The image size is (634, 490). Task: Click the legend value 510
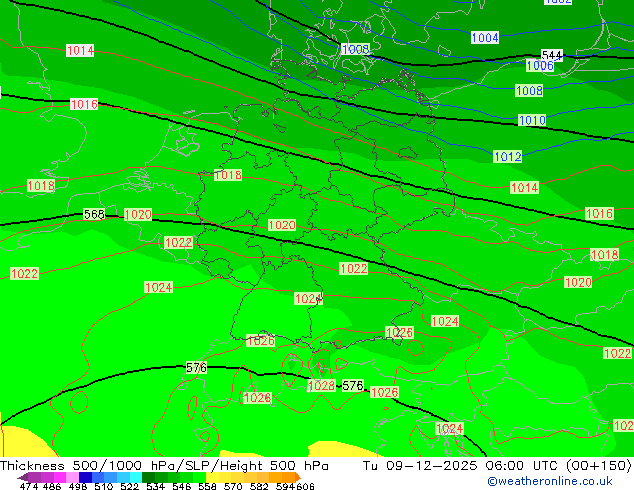click(x=104, y=486)
